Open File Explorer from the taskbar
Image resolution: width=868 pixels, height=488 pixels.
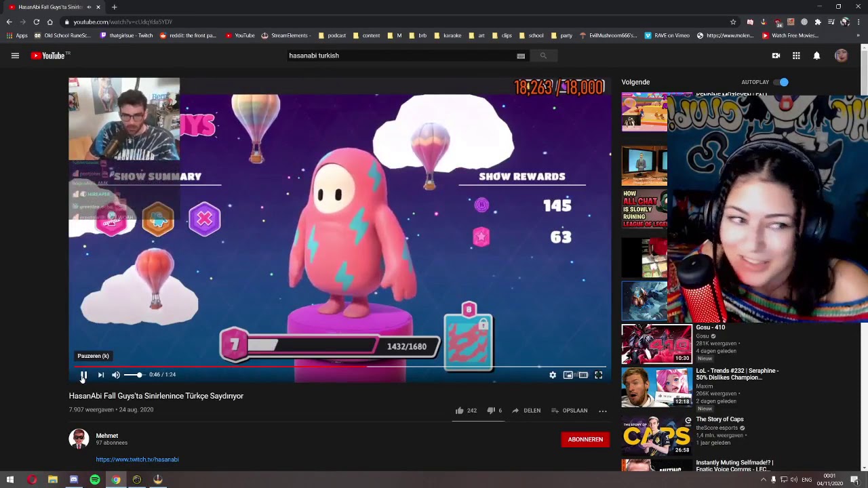53,480
